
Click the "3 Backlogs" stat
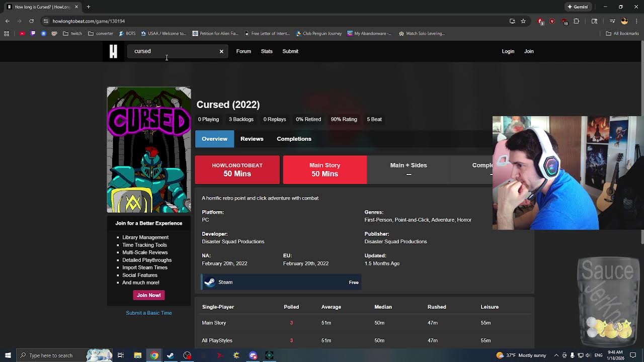pyautogui.click(x=241, y=119)
